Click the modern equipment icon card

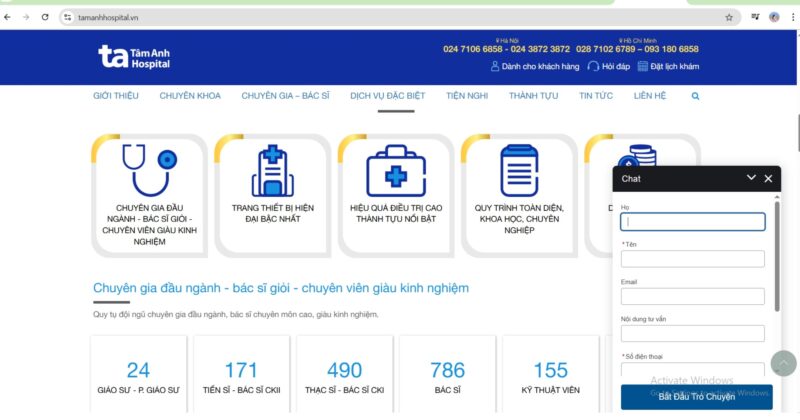(272, 196)
